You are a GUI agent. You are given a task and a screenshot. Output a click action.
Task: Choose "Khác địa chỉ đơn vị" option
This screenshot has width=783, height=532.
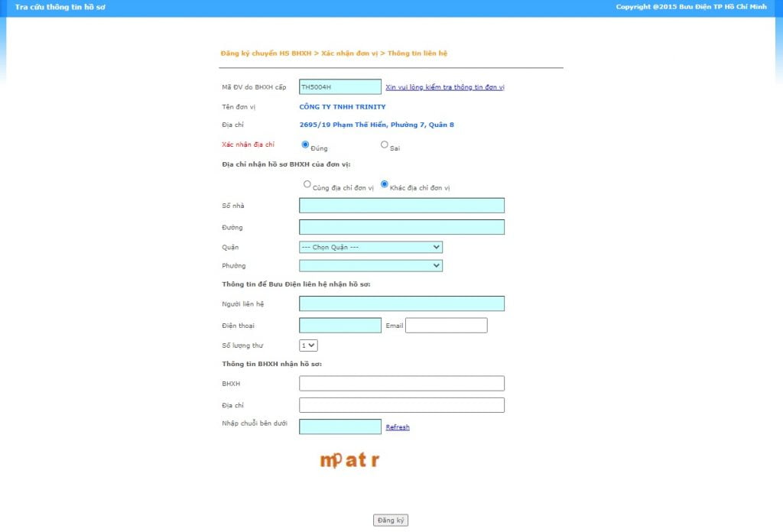coord(384,184)
